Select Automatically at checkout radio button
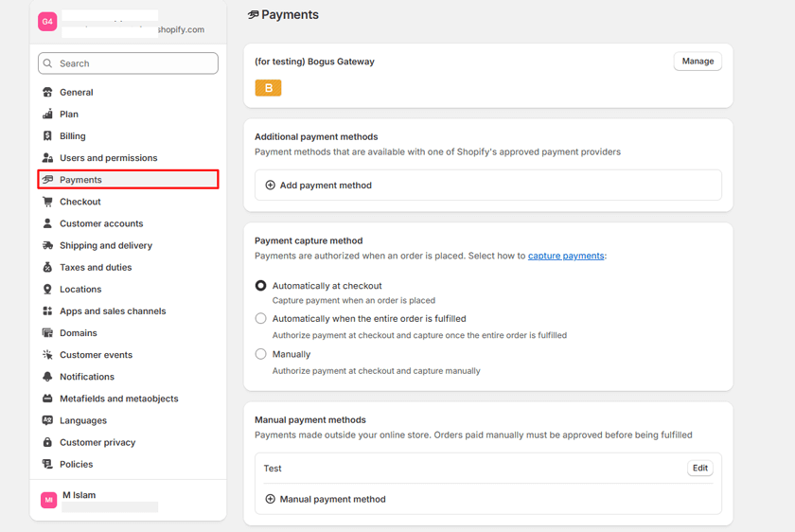Screen dimensions: 795x532 coord(260,286)
